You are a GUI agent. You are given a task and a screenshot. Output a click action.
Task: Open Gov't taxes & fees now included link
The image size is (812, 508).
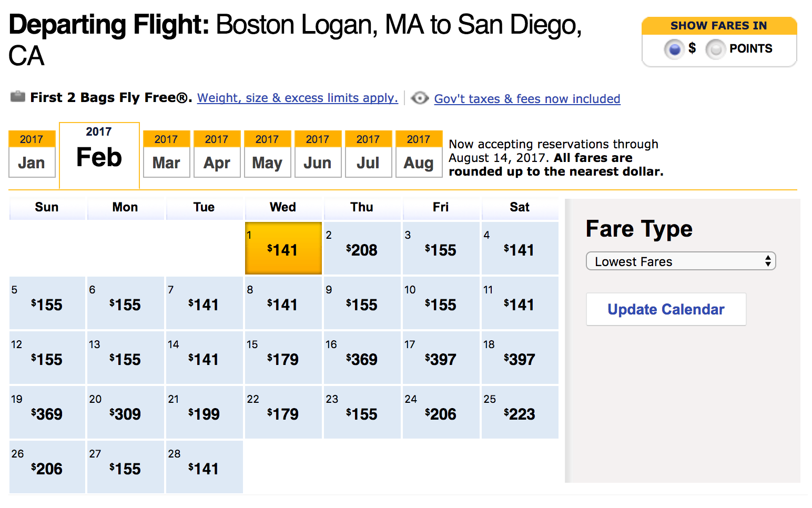(x=527, y=99)
